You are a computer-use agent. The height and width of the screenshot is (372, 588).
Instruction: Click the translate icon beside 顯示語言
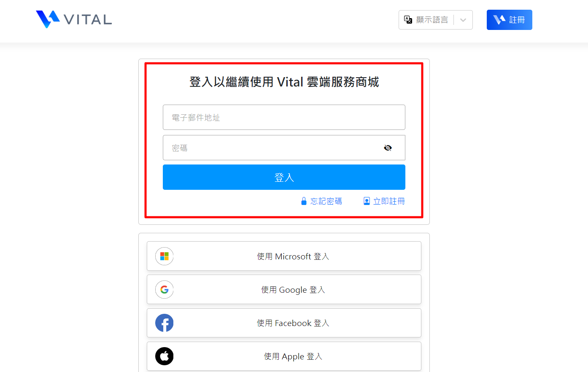tap(408, 20)
